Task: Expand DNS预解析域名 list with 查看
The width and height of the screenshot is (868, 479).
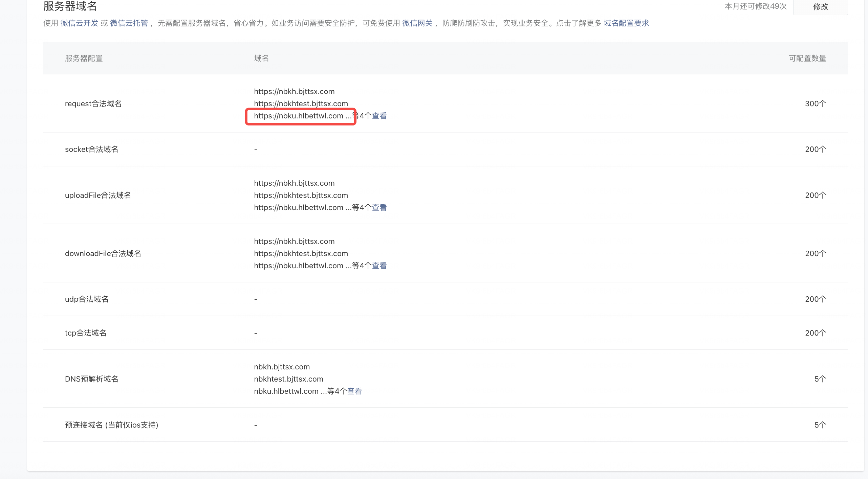Action: 354,391
